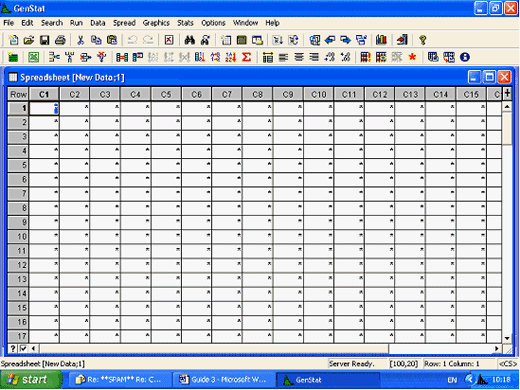Click the align left justification icon

(x=283, y=57)
